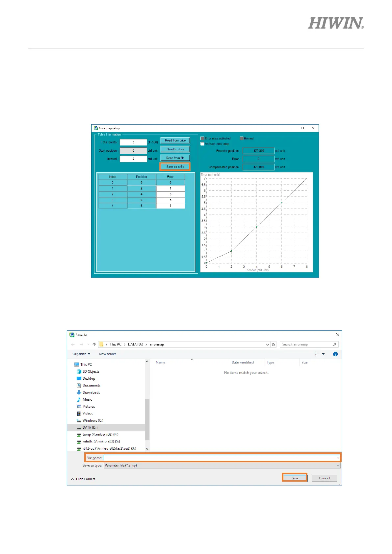Click DATA (D:) in the address breadcrumb
The image size is (392, 554).
(135, 344)
